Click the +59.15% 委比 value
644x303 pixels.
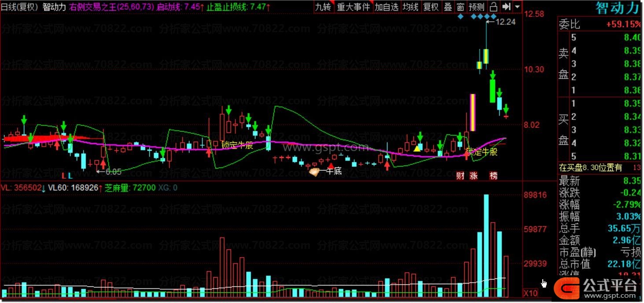point(623,24)
